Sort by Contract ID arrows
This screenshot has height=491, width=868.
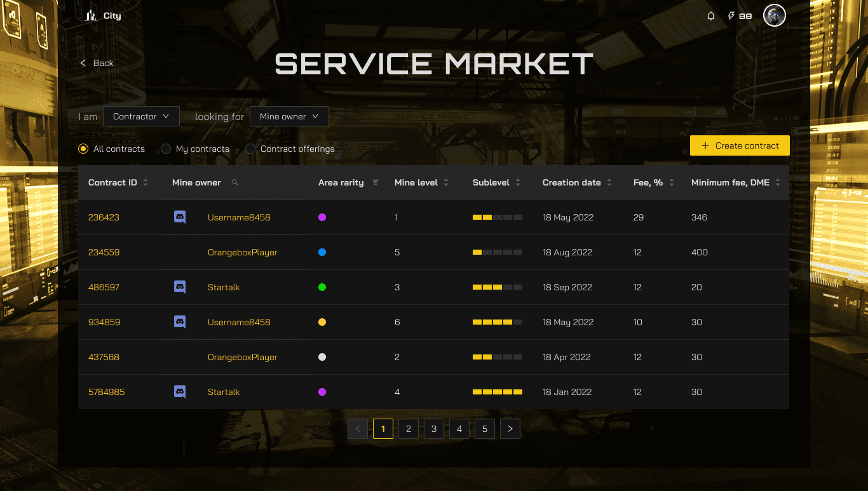coord(146,183)
